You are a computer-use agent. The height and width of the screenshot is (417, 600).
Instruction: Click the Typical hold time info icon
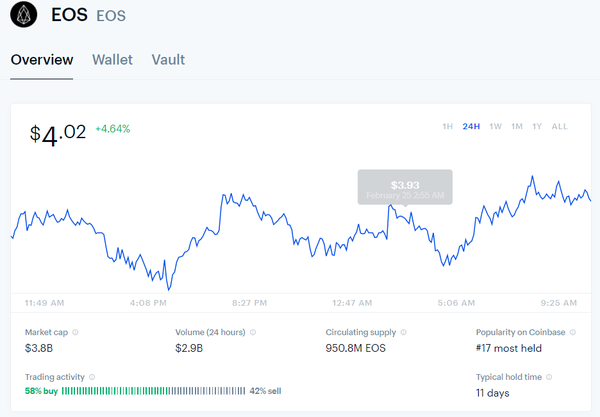pos(548,376)
